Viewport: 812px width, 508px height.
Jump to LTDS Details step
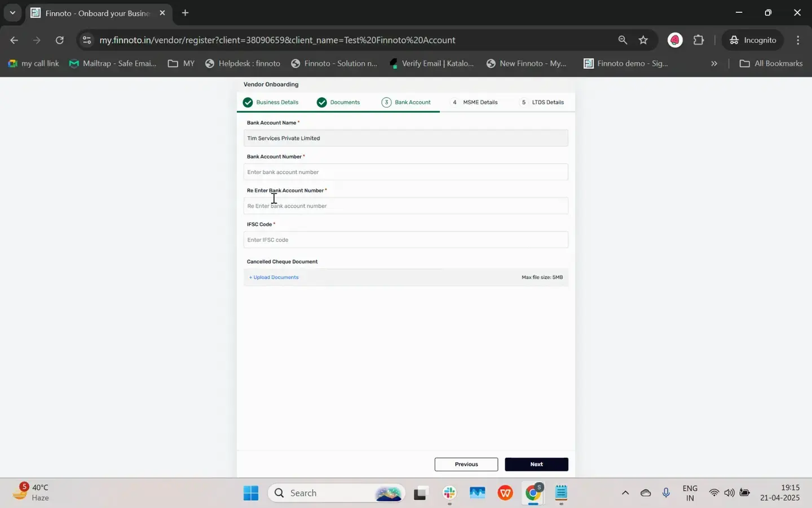click(542, 102)
